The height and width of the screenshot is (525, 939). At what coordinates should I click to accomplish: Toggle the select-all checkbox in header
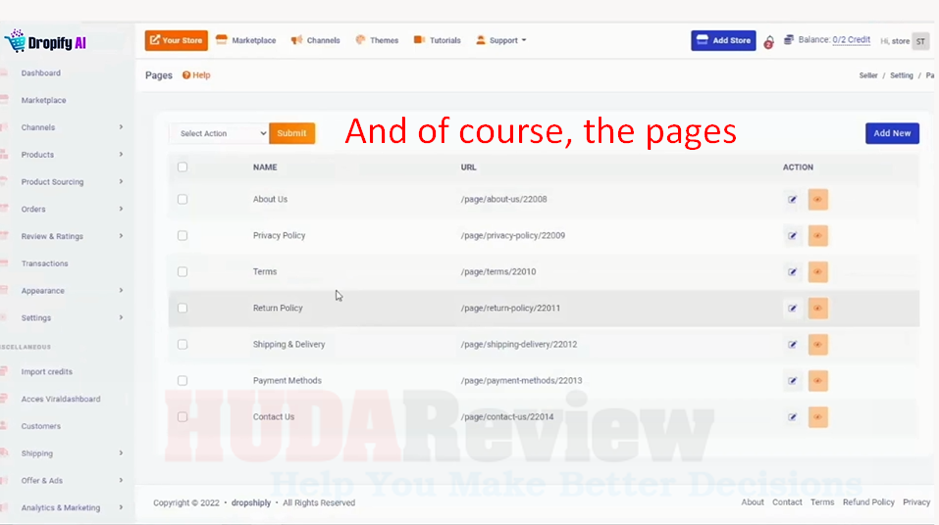(x=182, y=167)
